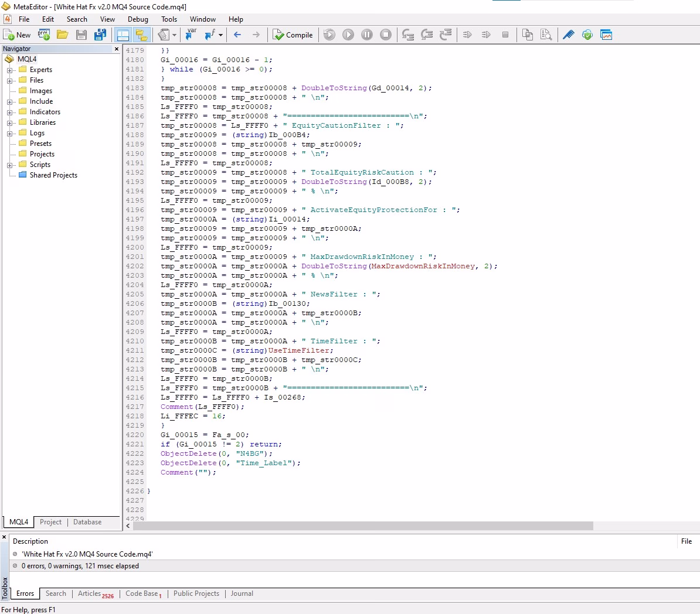Click the Open folder icon

(x=62, y=35)
